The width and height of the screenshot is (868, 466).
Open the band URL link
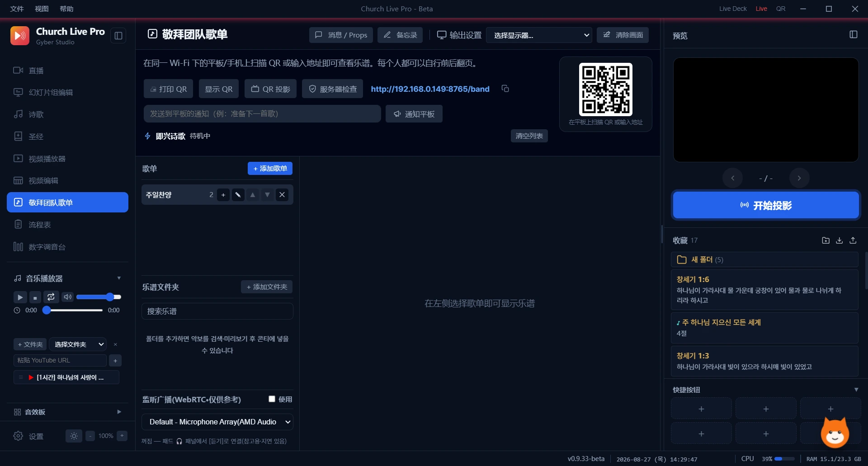pos(430,89)
